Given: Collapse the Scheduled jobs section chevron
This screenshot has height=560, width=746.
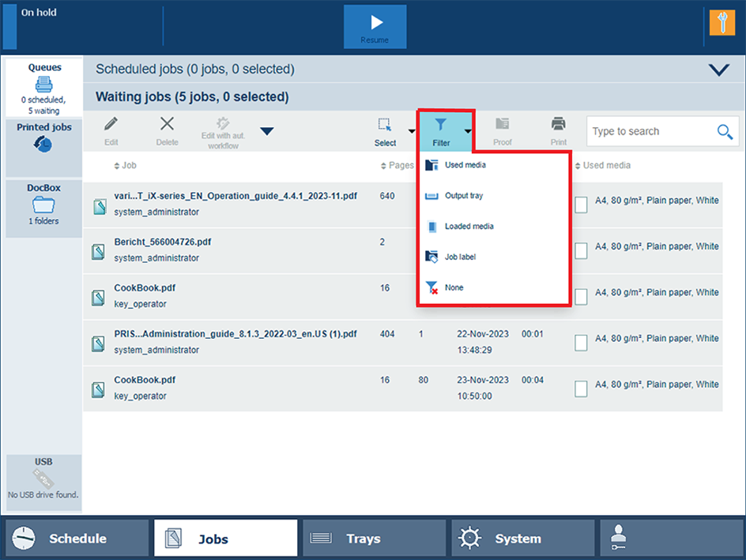Looking at the screenshot, I should (718, 70).
